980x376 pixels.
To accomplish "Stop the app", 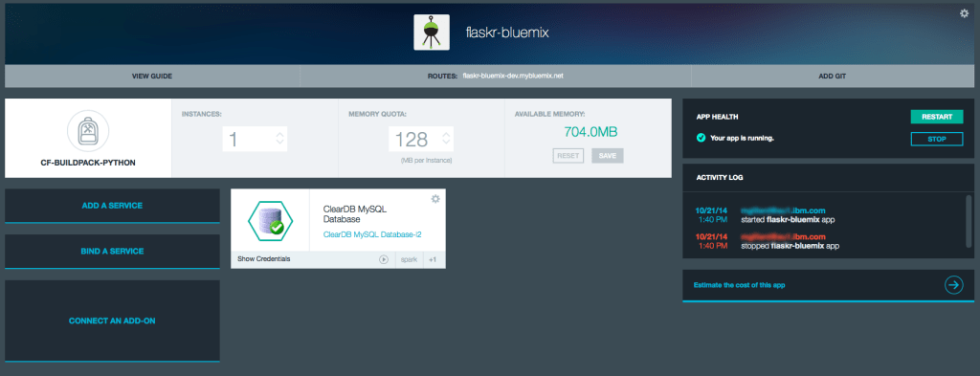I will click(x=937, y=139).
